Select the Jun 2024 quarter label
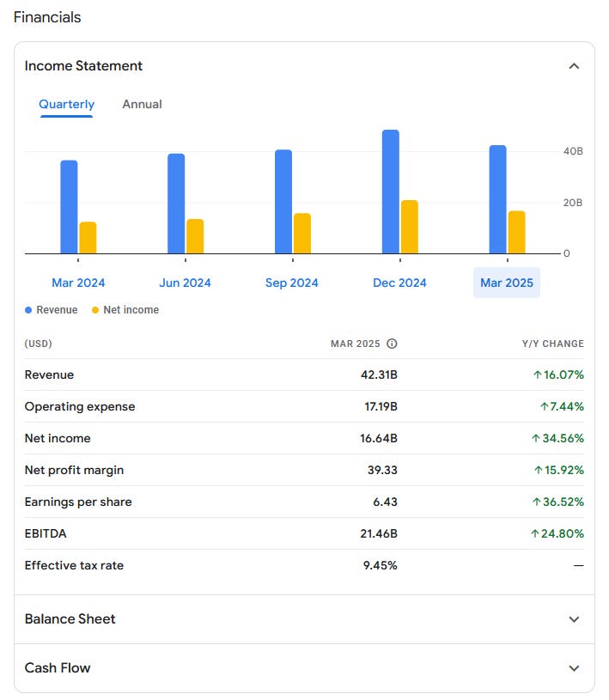The width and height of the screenshot is (609, 700). tap(185, 283)
